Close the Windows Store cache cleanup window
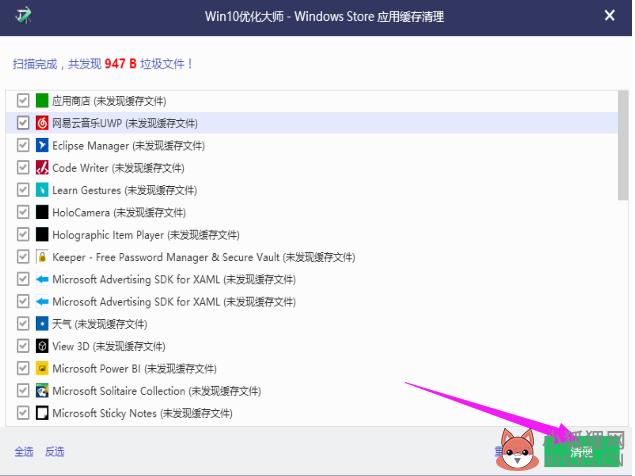Screen dimensions: 635x476 [x=609, y=16]
